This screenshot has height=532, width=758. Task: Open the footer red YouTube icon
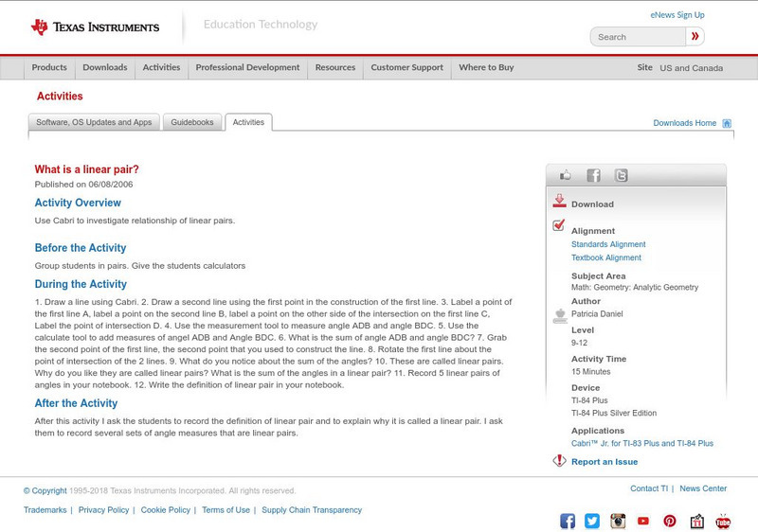[x=643, y=521]
